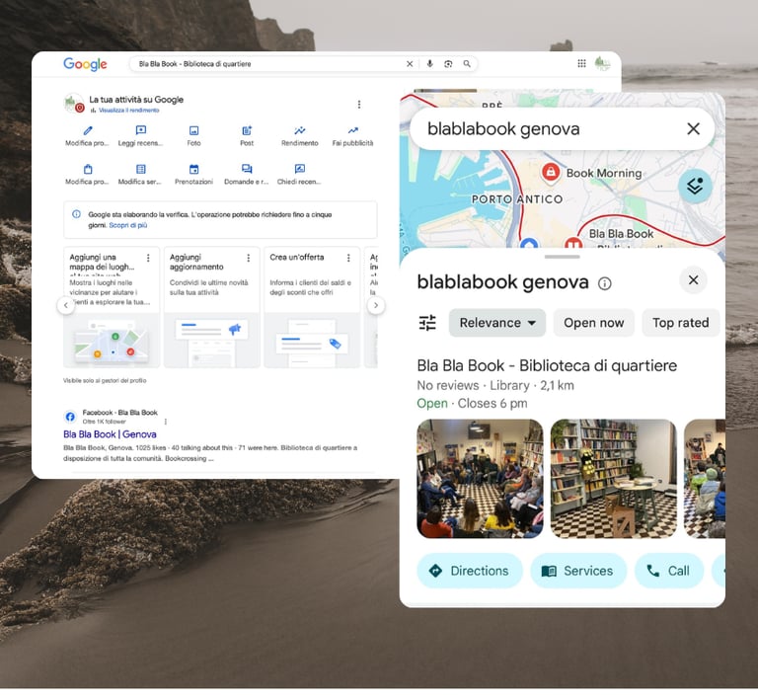Click the Facebook favicon in result
This screenshot has height=700, width=758.
coord(70,417)
